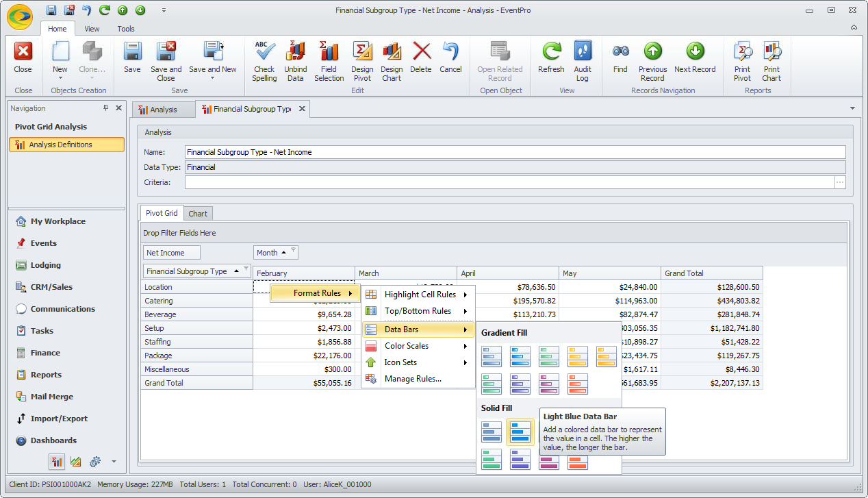Viewport: 868px width, 498px height.
Task: Switch to the View ribbon tab
Action: click(x=92, y=29)
